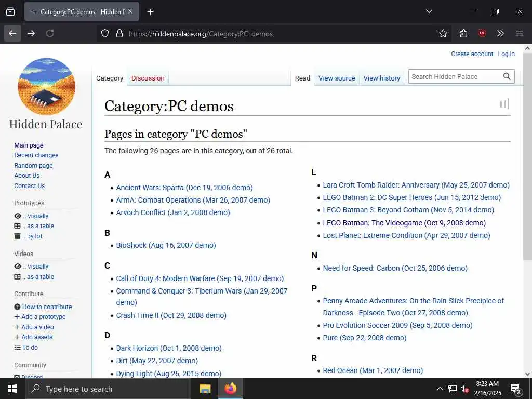
Task: Open a new tab with plus button
Action: 150,12
